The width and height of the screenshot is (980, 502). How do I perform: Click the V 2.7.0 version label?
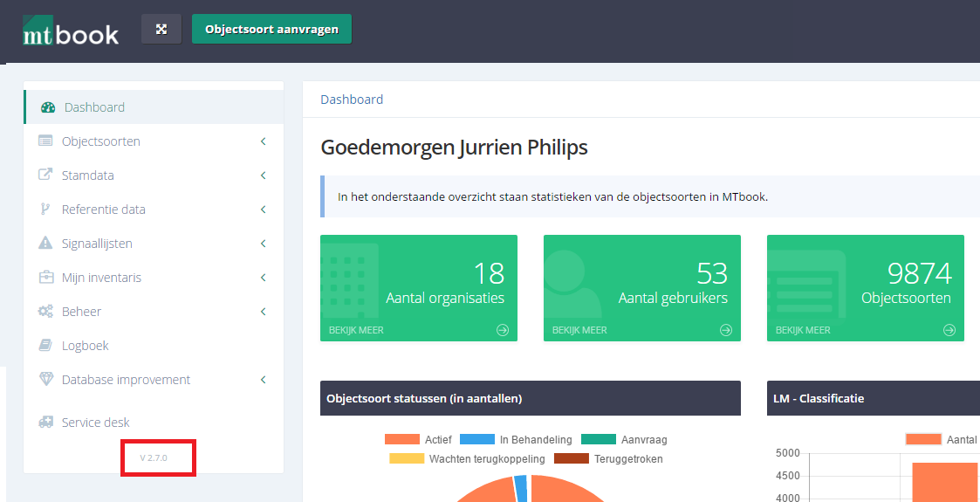[154, 458]
